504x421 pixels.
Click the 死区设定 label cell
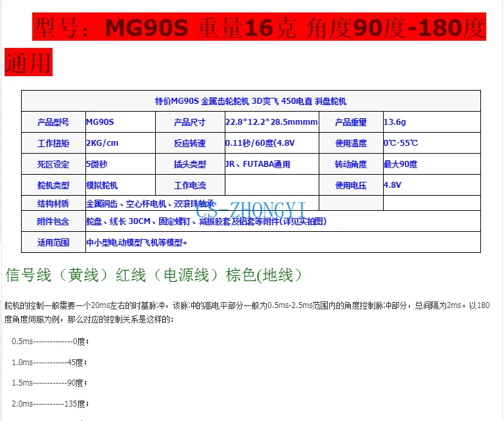tap(53, 165)
